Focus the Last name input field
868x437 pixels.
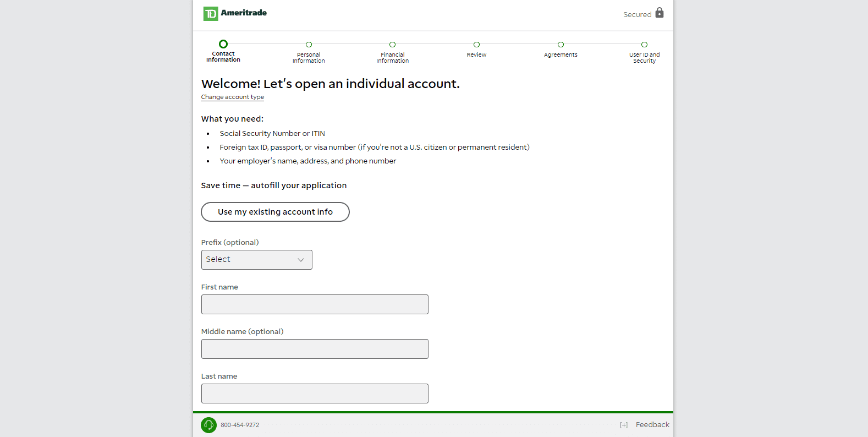(315, 394)
